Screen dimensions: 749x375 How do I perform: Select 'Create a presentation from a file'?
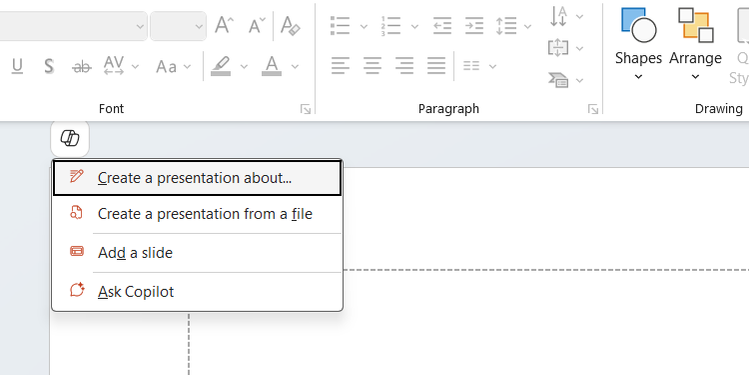click(x=197, y=214)
